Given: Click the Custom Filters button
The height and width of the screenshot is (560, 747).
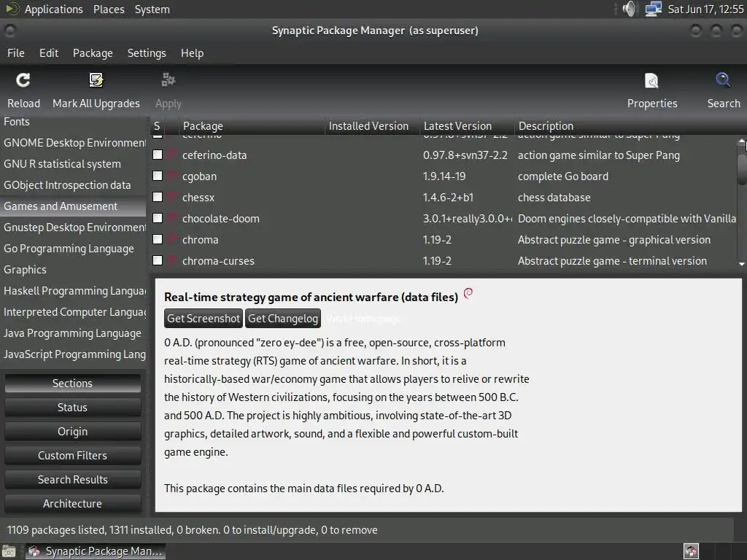Looking at the screenshot, I should [72, 456].
